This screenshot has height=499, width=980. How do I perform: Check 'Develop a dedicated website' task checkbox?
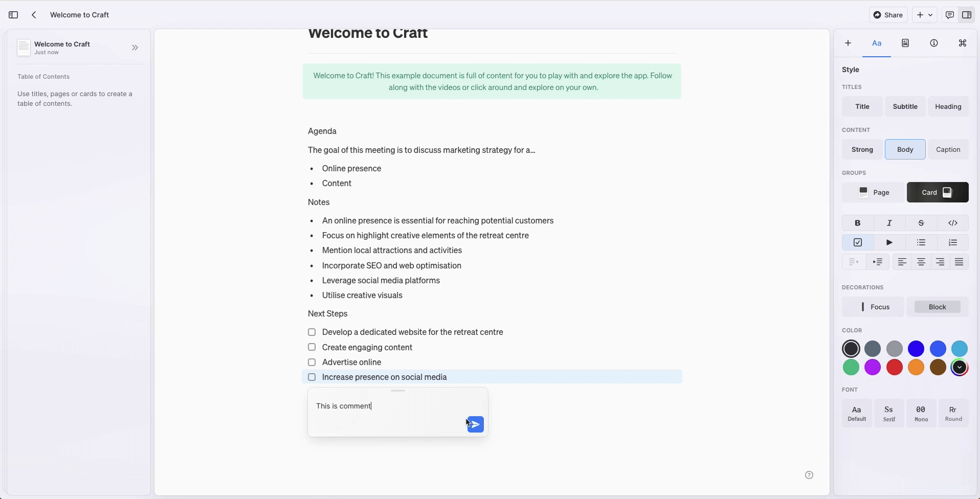coord(312,332)
